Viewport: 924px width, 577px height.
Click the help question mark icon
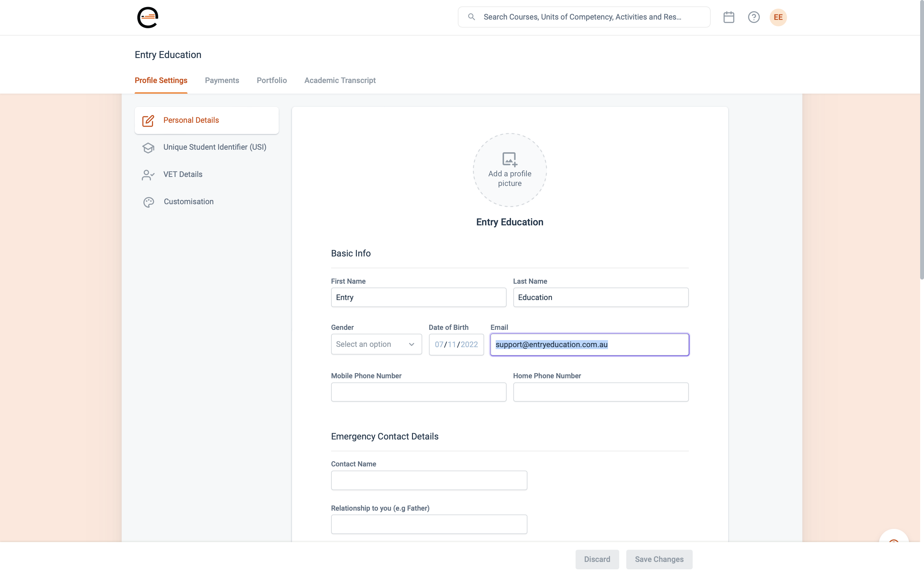point(753,17)
